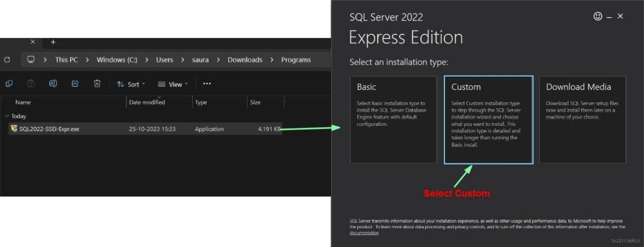Click the Rename icon in Explorer toolbar
This screenshot has width=644, height=247.
tap(53, 84)
